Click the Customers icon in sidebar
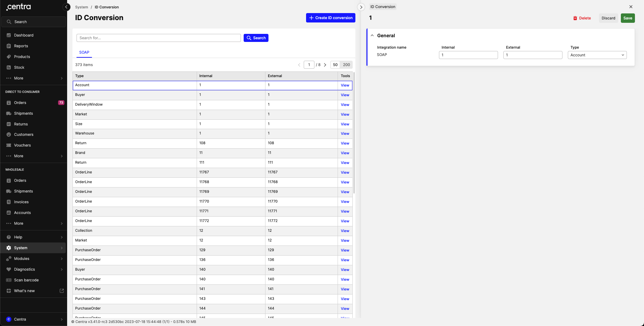Screen dimensions: 644x326 [x=9, y=134]
